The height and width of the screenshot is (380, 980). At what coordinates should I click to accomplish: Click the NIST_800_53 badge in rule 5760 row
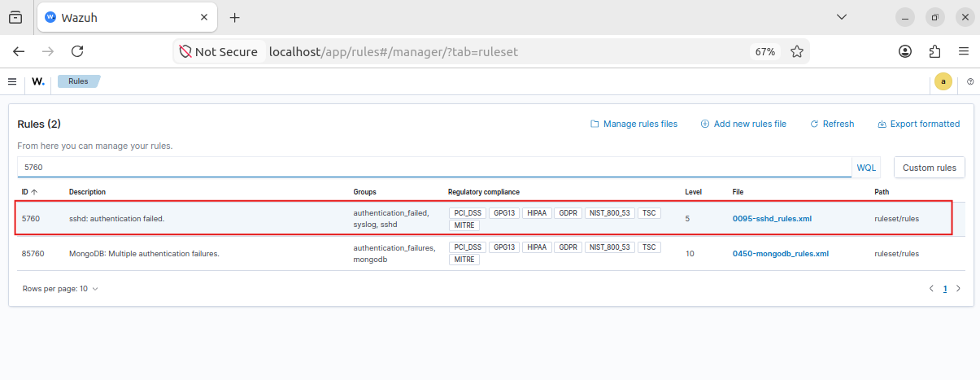click(x=610, y=213)
